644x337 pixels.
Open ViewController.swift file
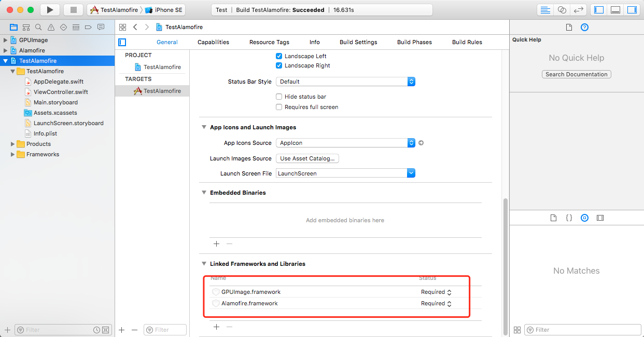pyautogui.click(x=61, y=92)
